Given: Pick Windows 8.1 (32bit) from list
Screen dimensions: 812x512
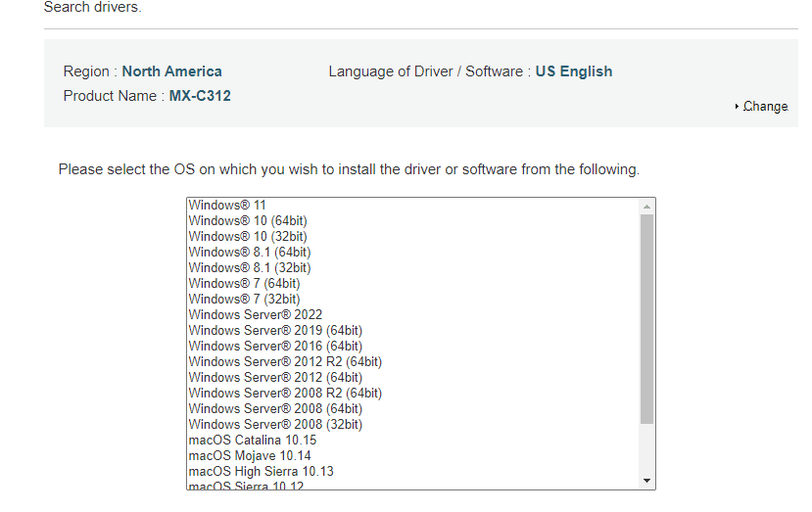Looking at the screenshot, I should pos(250,268).
